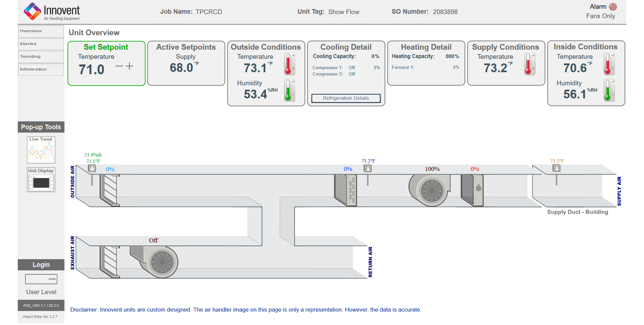Click the Login button
The image size is (644, 325).
coord(41,265)
